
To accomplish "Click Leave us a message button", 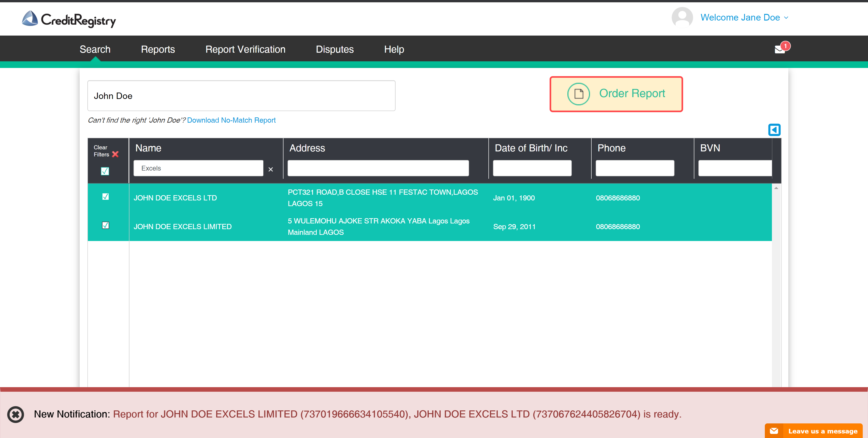I will (814, 431).
